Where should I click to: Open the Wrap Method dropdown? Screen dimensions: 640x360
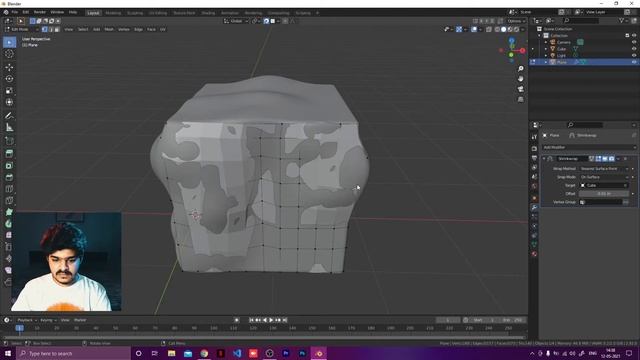pyautogui.click(x=604, y=169)
